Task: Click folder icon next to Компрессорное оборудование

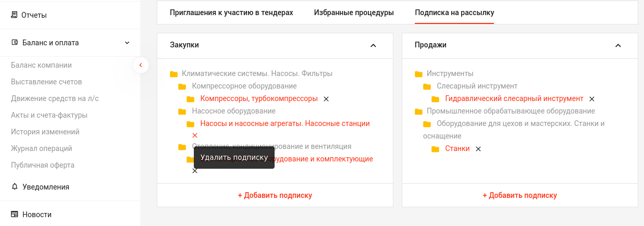Action: click(182, 86)
